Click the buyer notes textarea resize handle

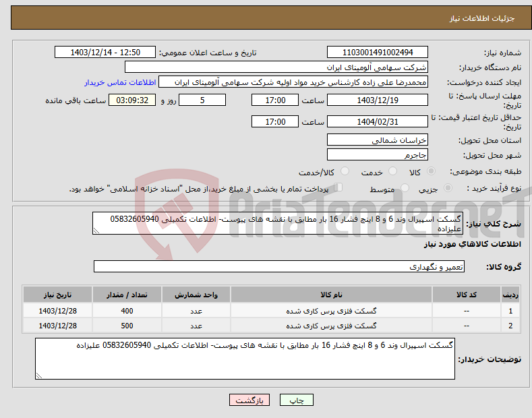pyautogui.click(x=39, y=376)
